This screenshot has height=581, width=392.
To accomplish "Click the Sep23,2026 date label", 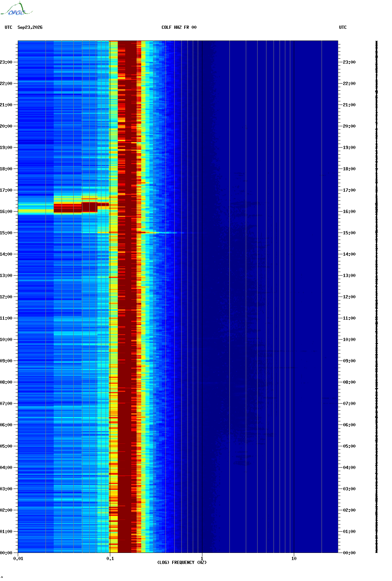I will coord(30,27).
